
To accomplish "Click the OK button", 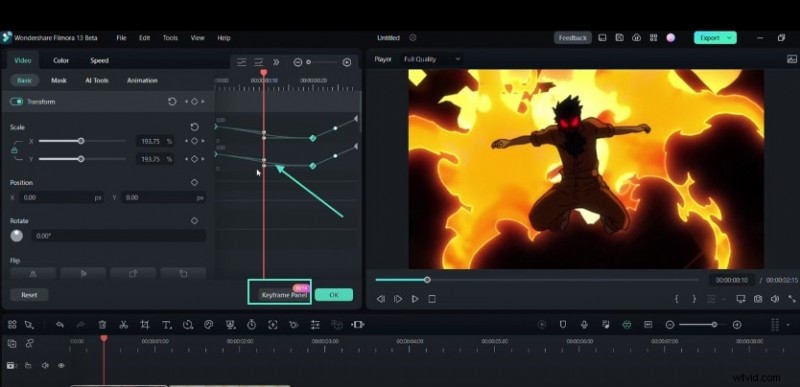I will coord(334,295).
